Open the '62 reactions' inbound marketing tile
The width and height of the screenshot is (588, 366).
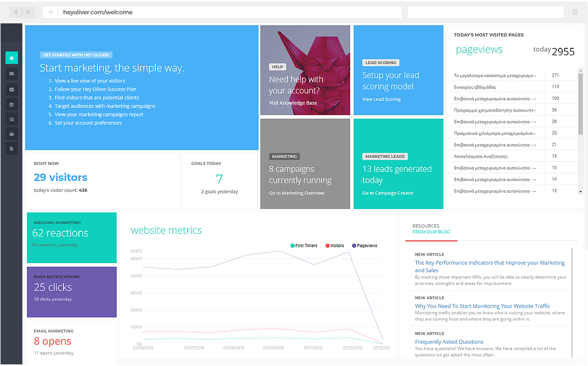click(72, 238)
